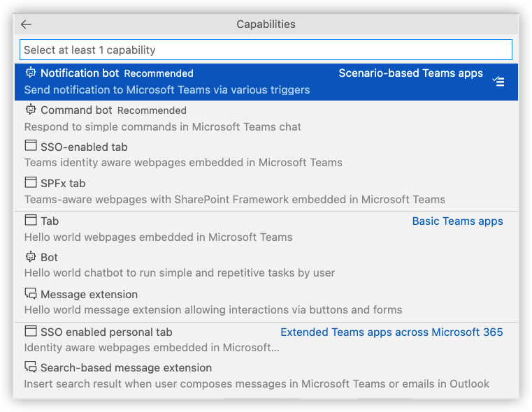532x412 pixels.
Task: Click the Search-based message extension icon
Action: coord(31,367)
